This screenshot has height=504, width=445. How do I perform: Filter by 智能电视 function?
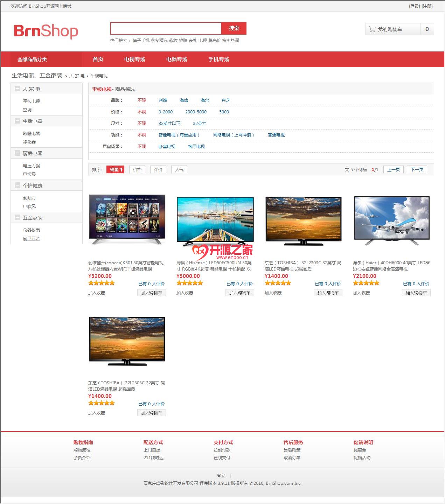[179, 135]
